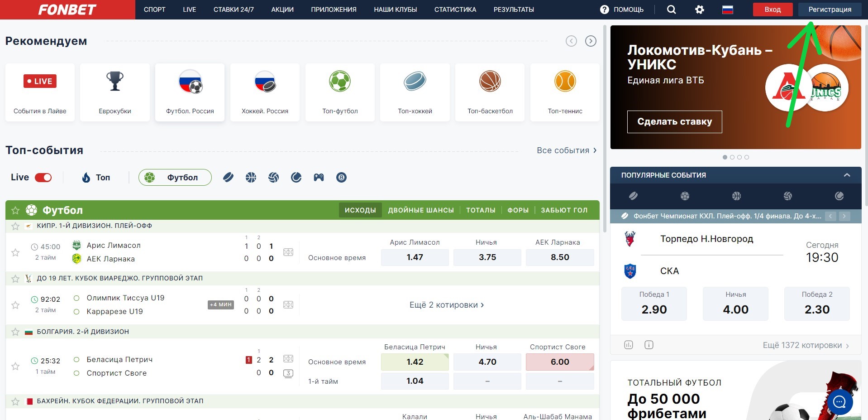Select the volleyball filter icon in Топ-события
This screenshot has width=868, height=420.
coord(274,178)
